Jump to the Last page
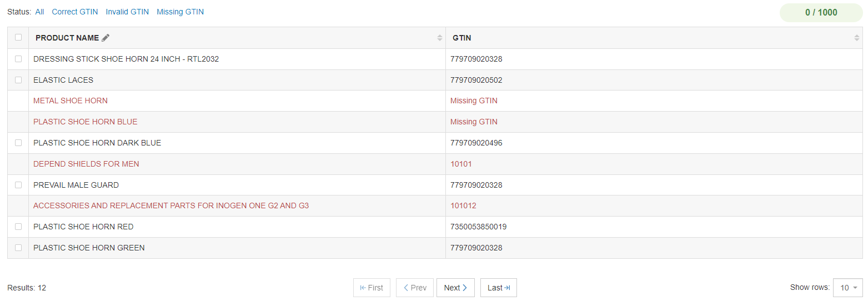The width and height of the screenshot is (868, 306). click(498, 288)
